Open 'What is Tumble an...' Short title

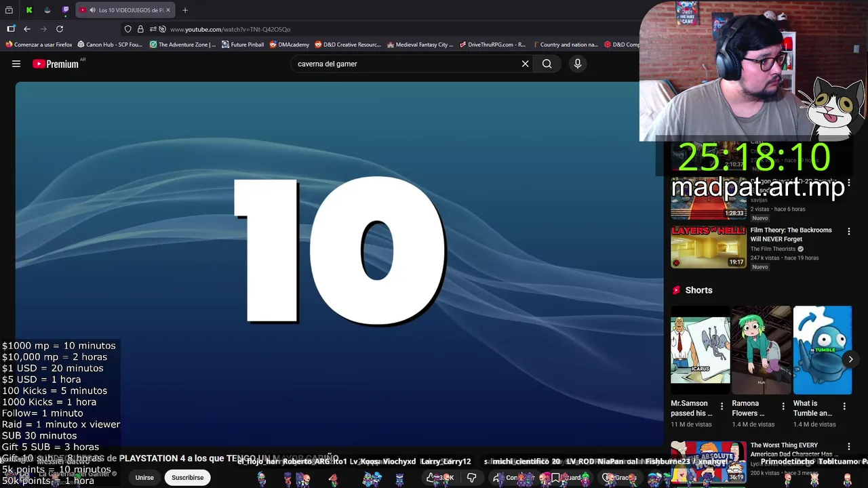click(812, 408)
